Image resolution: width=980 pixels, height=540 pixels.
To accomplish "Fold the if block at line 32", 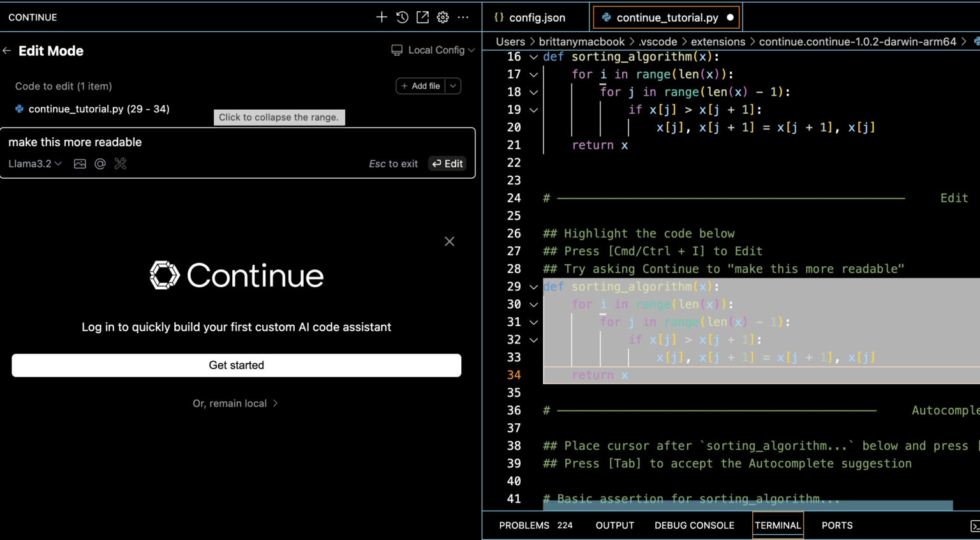I will tap(534, 340).
